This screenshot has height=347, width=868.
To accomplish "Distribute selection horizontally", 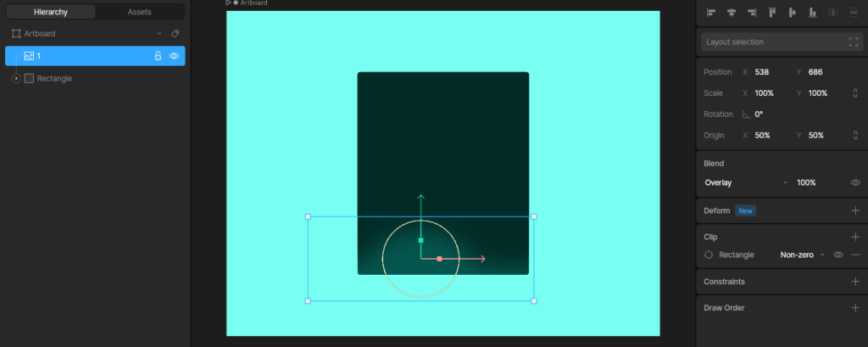I will click(x=833, y=13).
